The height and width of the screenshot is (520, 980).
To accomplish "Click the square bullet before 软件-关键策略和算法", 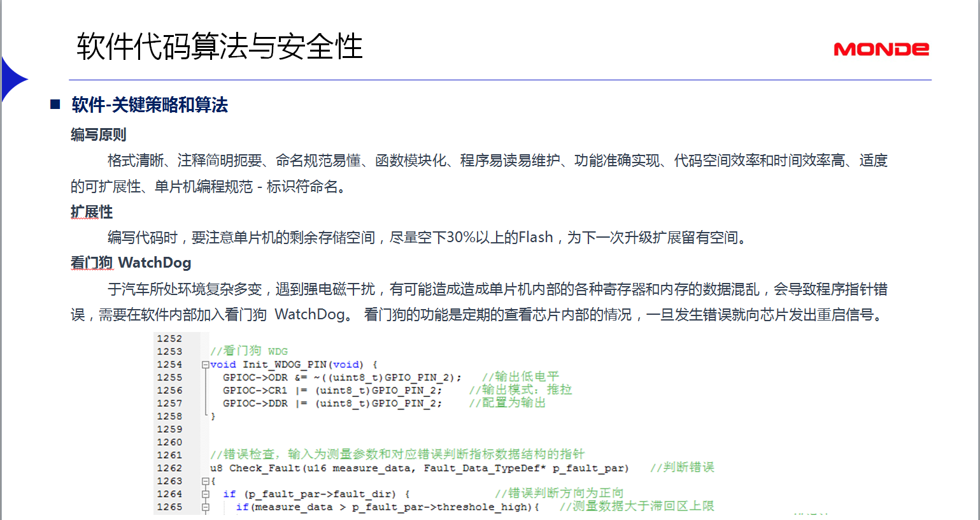I will (55, 105).
